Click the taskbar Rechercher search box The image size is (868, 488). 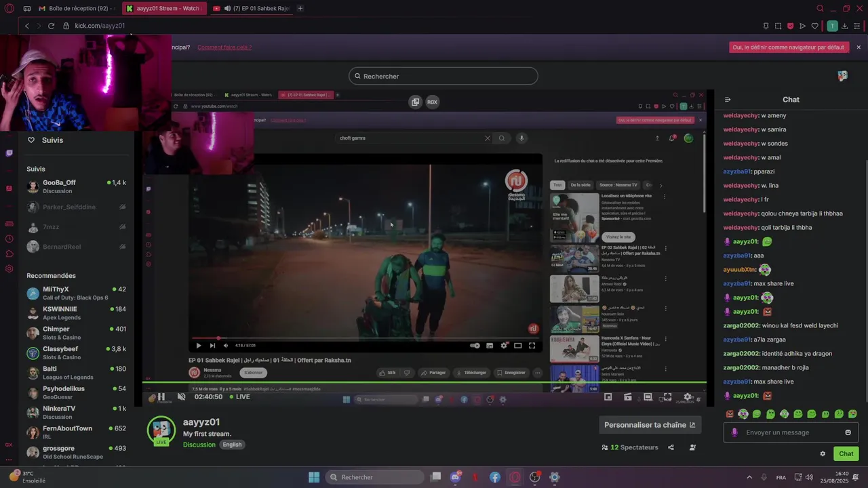click(375, 477)
